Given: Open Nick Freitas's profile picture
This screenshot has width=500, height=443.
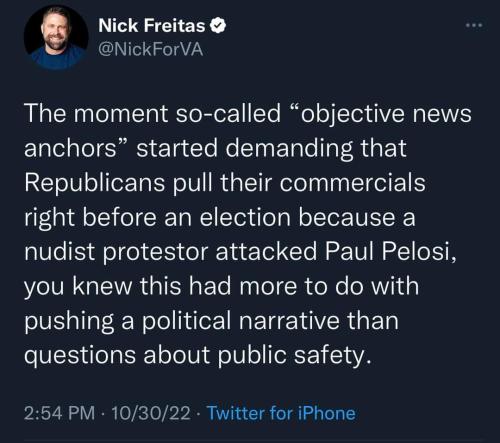Looking at the screenshot, I should [56, 36].
